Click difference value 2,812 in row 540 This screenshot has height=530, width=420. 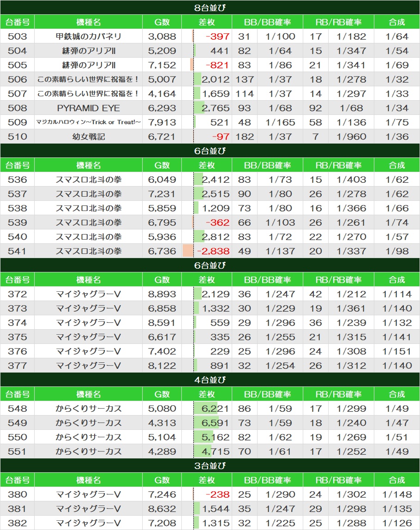click(216, 237)
